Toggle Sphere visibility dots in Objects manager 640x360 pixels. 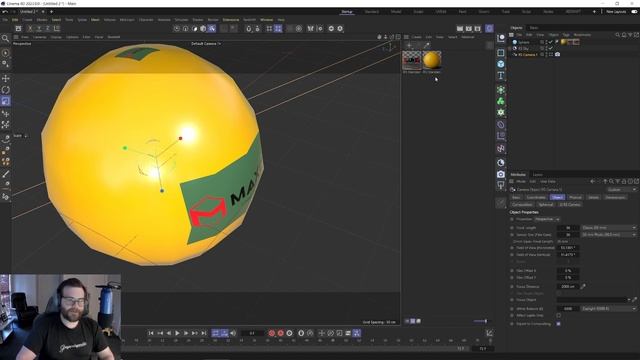(547, 42)
